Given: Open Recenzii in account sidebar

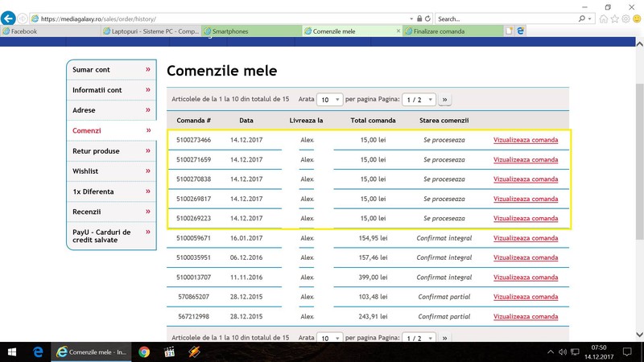Looking at the screenshot, I should click(111, 212).
